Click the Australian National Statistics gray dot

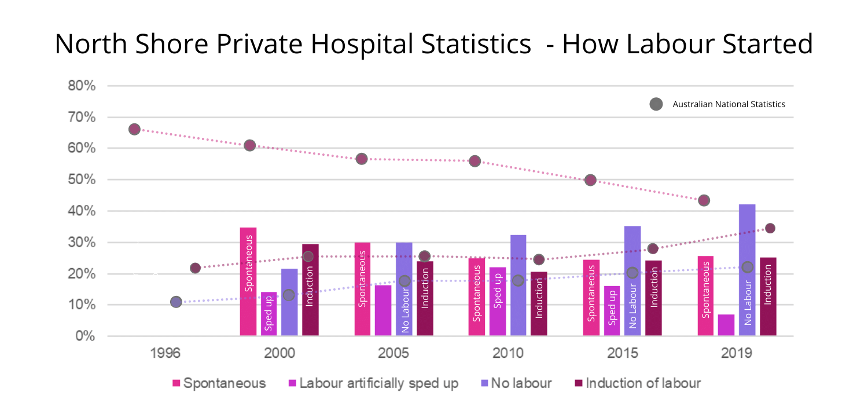656,104
